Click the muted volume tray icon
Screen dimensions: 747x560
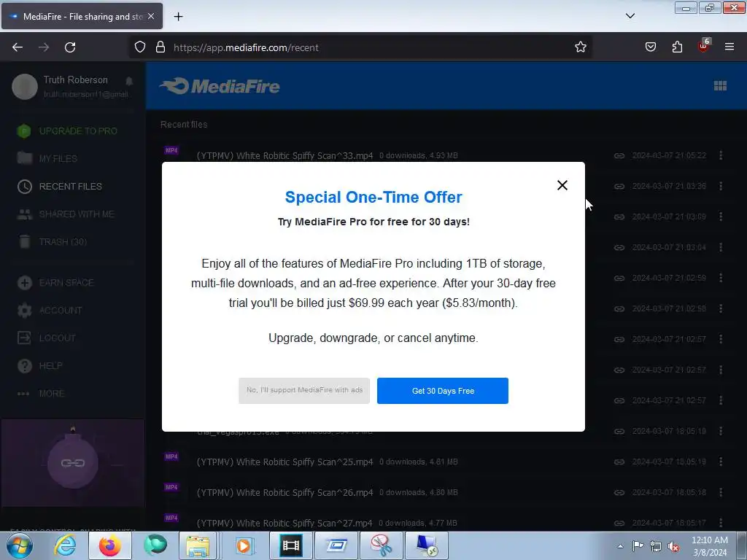point(673,546)
